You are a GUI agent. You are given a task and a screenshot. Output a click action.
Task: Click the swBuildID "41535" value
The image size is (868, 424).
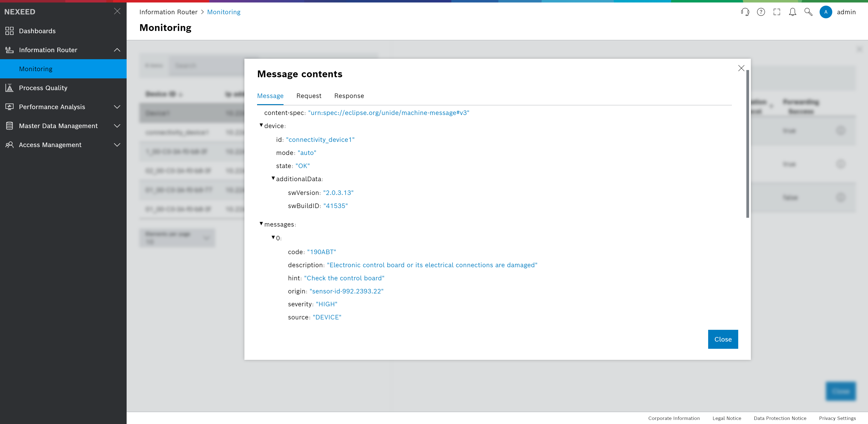point(336,206)
